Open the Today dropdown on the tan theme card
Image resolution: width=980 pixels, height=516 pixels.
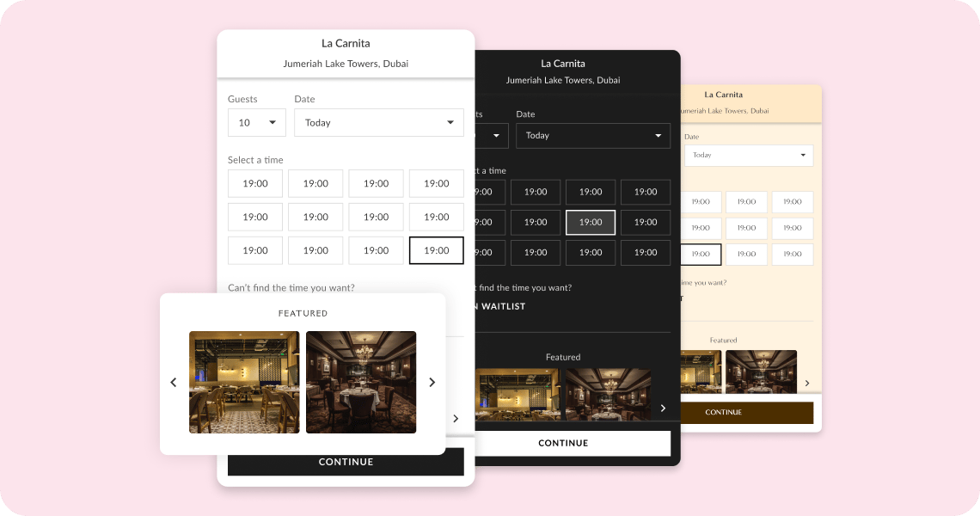click(748, 155)
